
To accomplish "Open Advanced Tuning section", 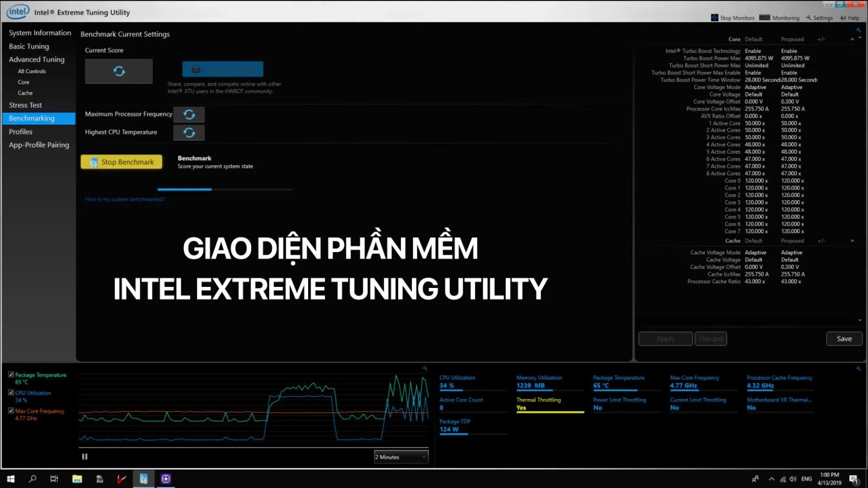I will (36, 60).
